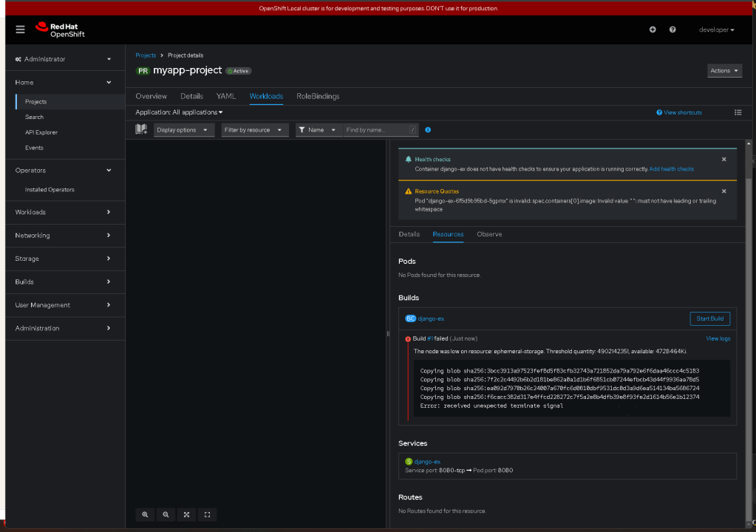Switch perspective using Administrator dropdown
The height and width of the screenshot is (532, 756).
[63, 59]
